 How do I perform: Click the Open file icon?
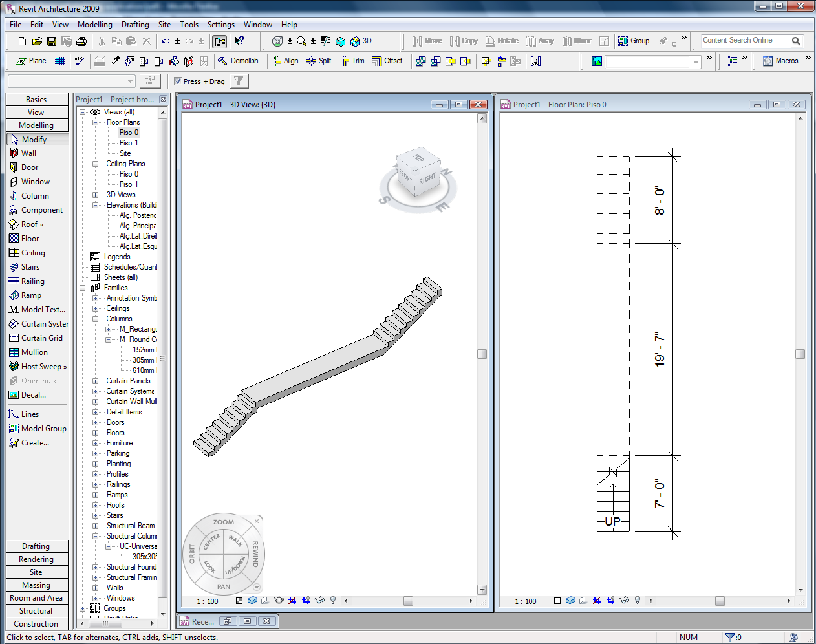(x=37, y=41)
